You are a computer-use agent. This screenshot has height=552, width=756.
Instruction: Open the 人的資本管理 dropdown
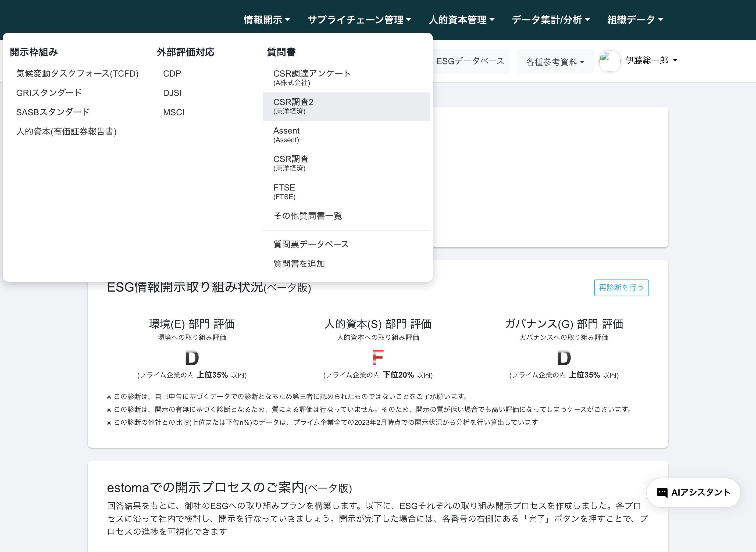point(461,20)
